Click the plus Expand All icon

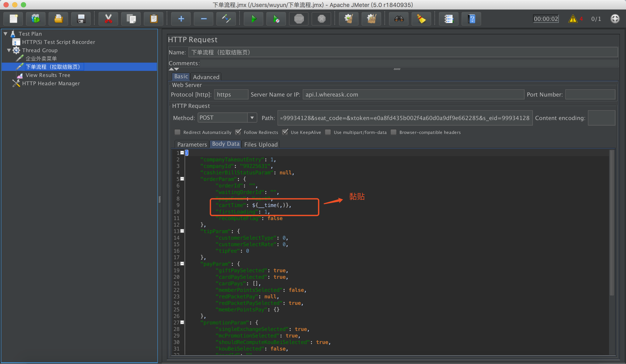181,19
